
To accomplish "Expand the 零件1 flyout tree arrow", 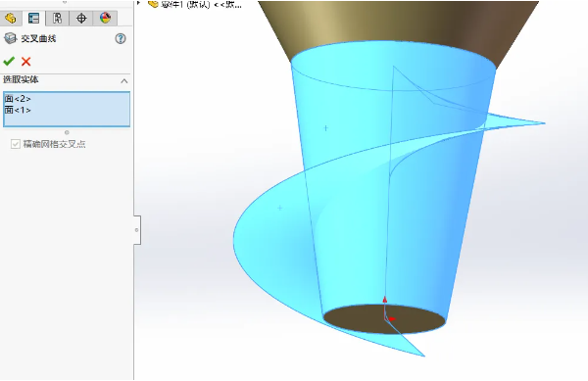I will [x=139, y=3].
